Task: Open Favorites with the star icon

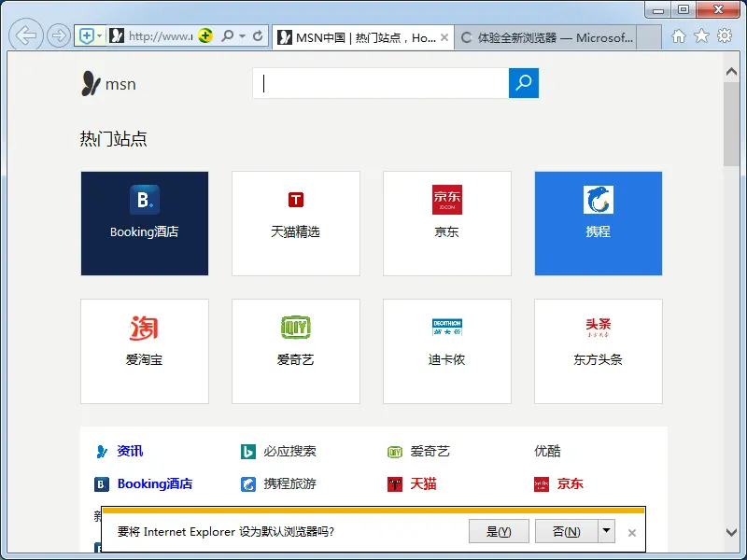Action: [703, 36]
